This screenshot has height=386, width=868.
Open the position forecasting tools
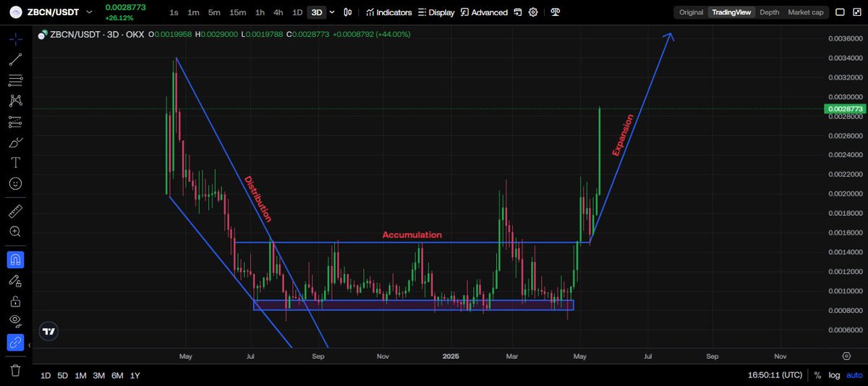[x=15, y=121]
